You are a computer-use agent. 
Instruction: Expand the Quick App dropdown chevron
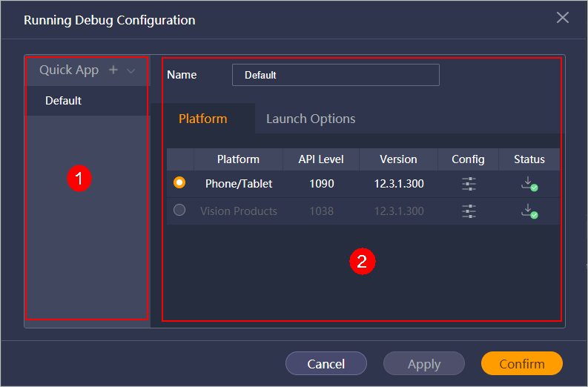pyautogui.click(x=131, y=70)
